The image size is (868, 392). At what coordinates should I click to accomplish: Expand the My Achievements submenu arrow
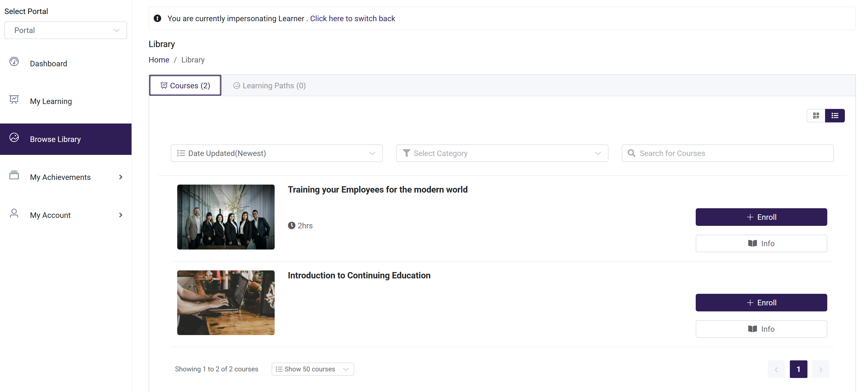pos(121,177)
